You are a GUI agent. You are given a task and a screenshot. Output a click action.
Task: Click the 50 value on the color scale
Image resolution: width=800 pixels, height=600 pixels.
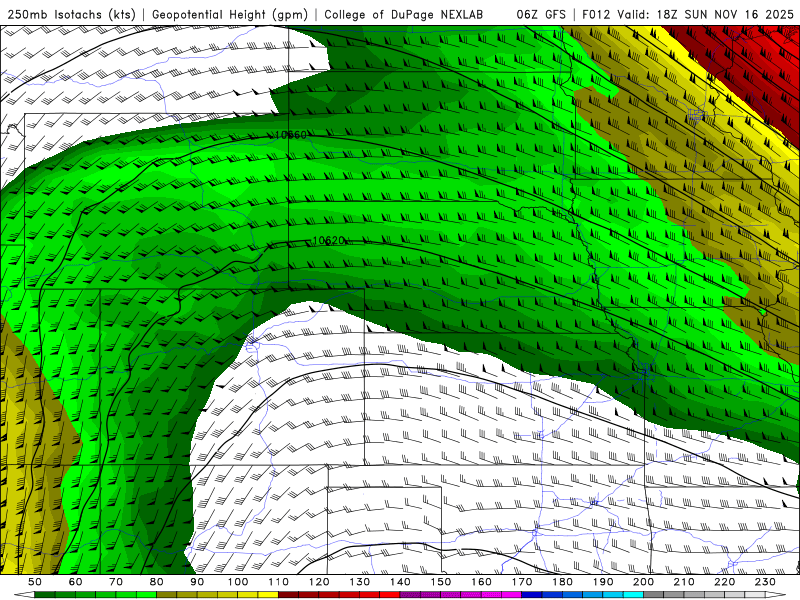pyautogui.click(x=35, y=582)
